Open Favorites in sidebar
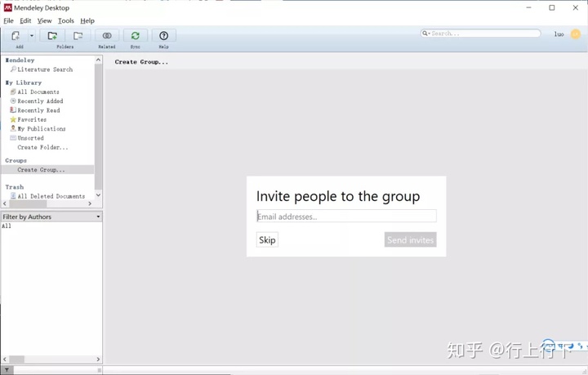Image resolution: width=588 pixels, height=375 pixels. point(32,119)
